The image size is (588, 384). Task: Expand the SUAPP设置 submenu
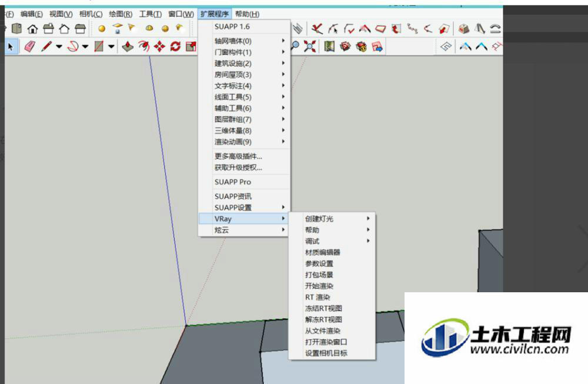(244, 208)
